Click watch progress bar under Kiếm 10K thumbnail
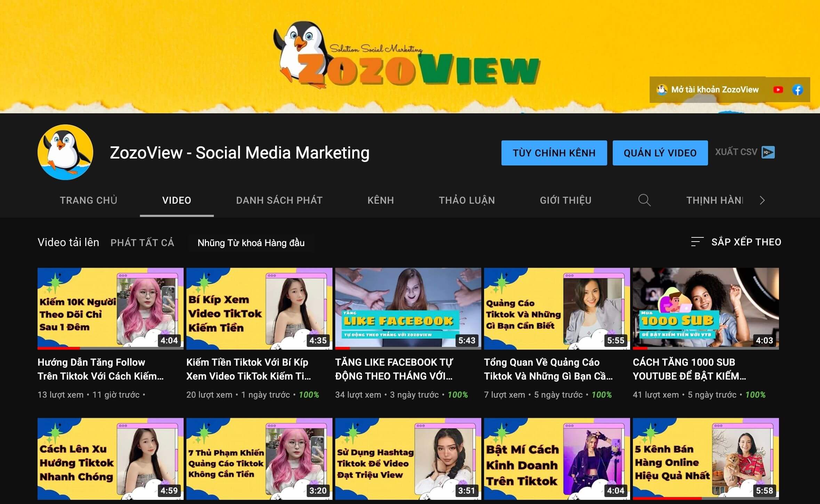820x504 pixels. (111, 348)
